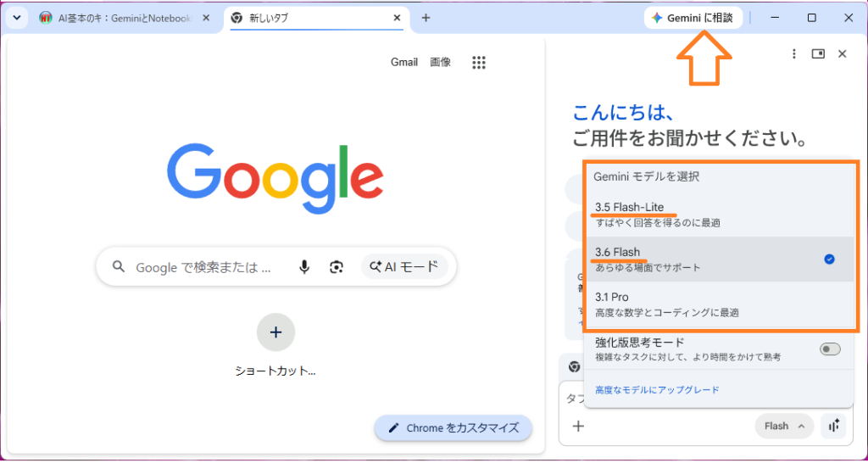Viewport: 868px width, 463px height.
Task: Open Gemini panel three-dot menu
Action: pos(793,53)
